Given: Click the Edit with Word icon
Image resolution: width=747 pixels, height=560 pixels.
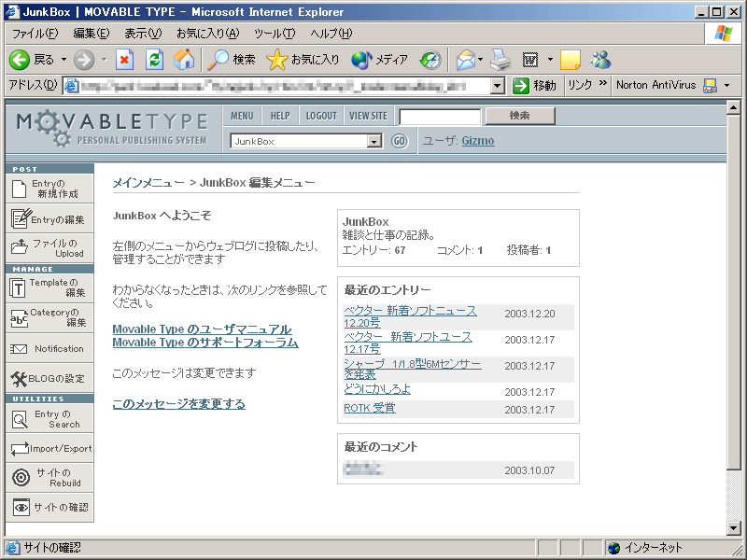Looking at the screenshot, I should [530, 60].
